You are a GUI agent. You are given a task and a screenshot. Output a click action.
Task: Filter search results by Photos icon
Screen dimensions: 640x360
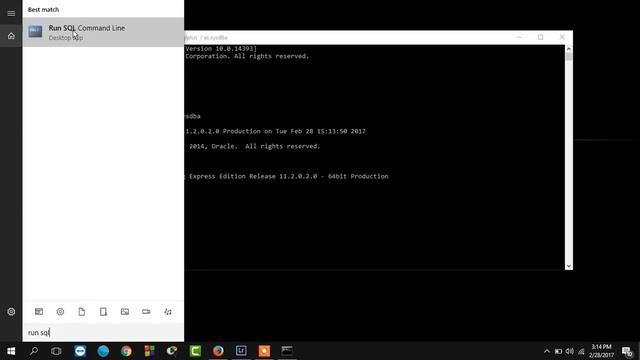125,312
